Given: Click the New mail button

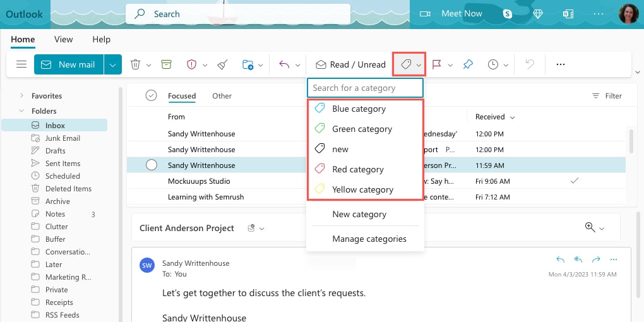Looking at the screenshot, I should click(69, 64).
